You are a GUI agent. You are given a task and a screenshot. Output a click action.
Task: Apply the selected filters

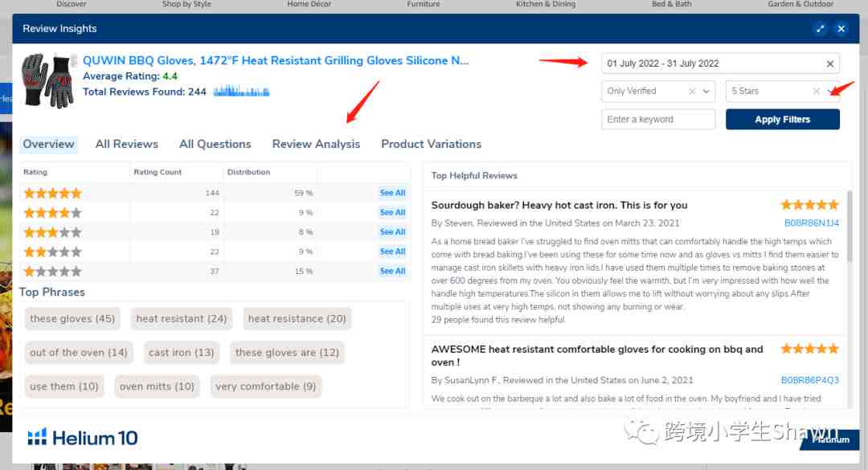782,119
